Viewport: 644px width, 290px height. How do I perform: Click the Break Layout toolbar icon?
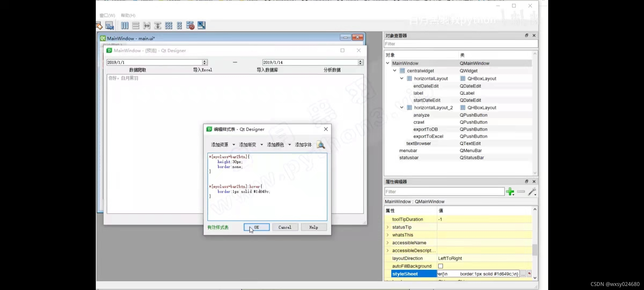click(x=190, y=26)
